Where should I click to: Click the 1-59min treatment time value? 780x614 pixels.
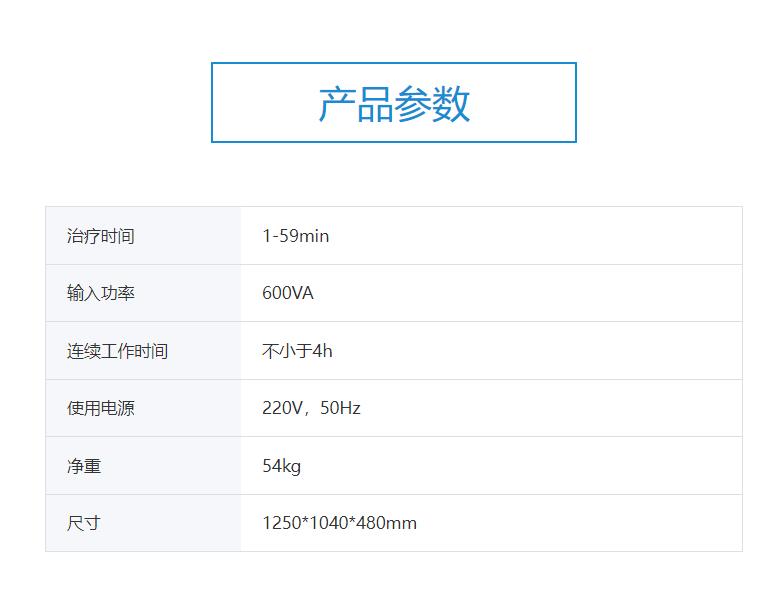click(295, 236)
